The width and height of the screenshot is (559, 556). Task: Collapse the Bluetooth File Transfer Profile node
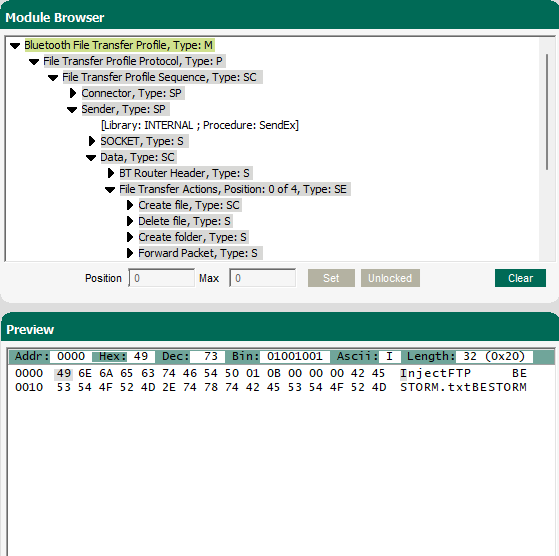pos(15,46)
